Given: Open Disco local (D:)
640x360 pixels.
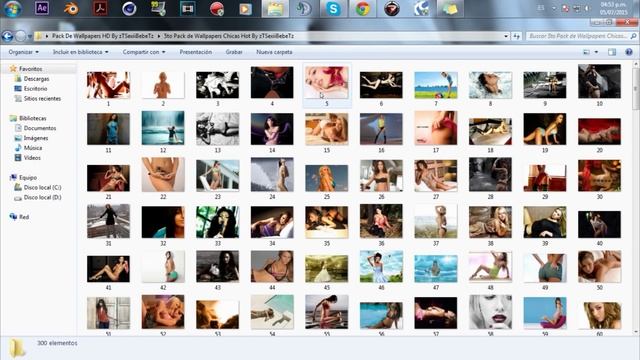Looking at the screenshot, I should coord(42,197).
